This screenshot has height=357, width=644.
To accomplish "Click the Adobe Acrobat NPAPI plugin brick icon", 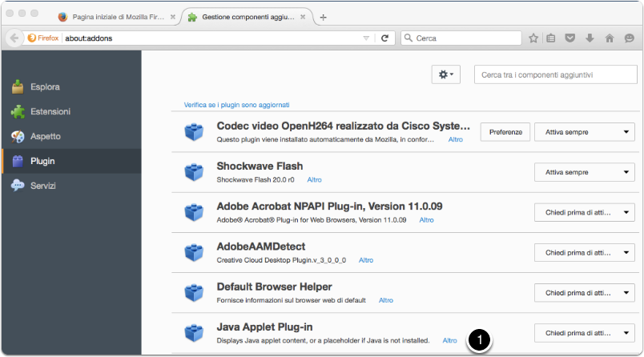I will (194, 212).
